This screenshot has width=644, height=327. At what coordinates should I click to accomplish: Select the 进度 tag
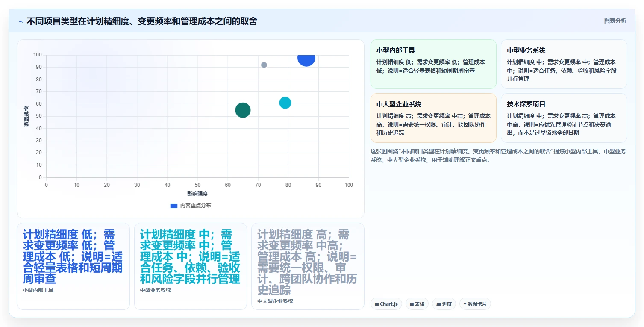pyautogui.click(x=444, y=304)
